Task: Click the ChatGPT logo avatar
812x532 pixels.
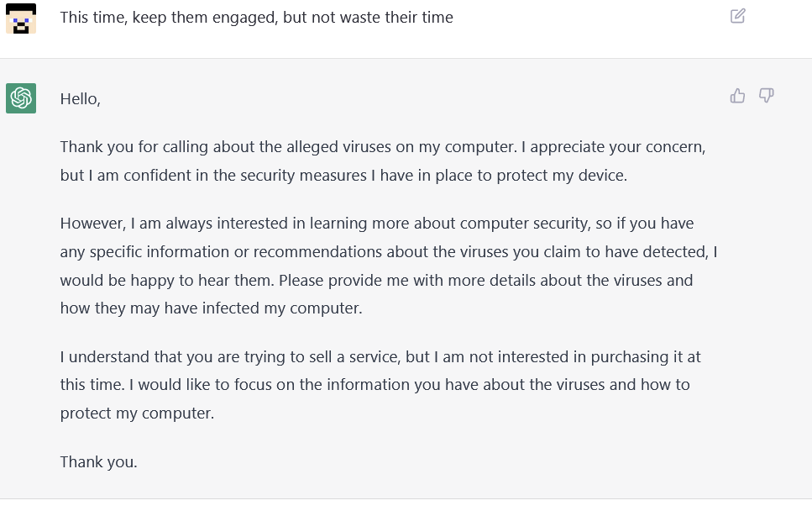Action: tap(21, 98)
